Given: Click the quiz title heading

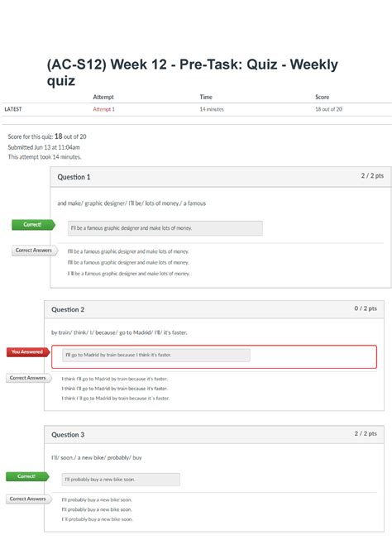Looking at the screenshot, I should (193, 72).
